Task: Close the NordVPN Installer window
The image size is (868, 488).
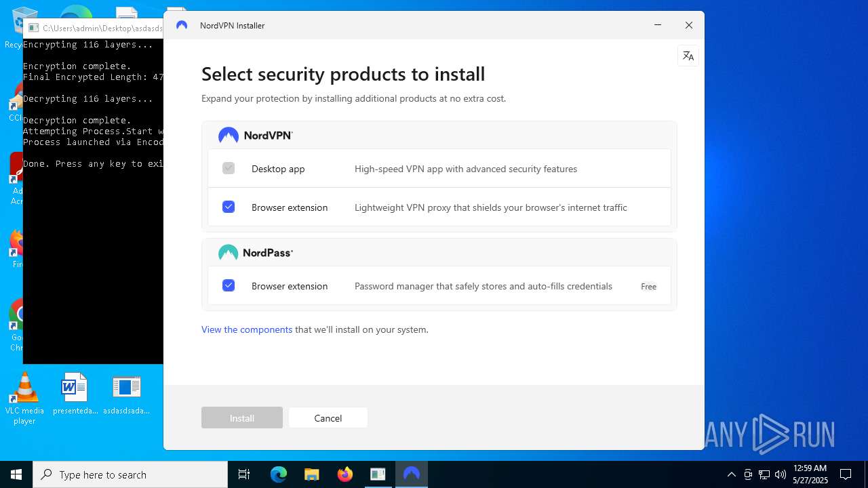Action: point(689,25)
